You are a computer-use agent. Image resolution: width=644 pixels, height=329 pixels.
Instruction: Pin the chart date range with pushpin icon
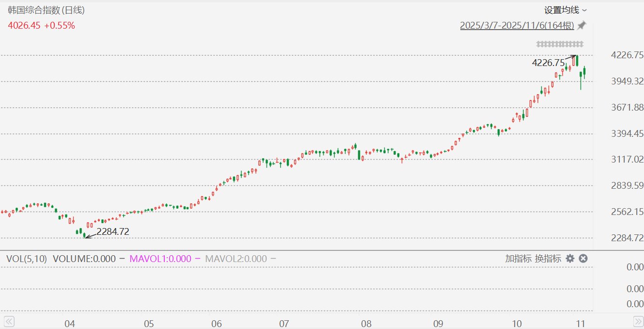[x=581, y=26]
